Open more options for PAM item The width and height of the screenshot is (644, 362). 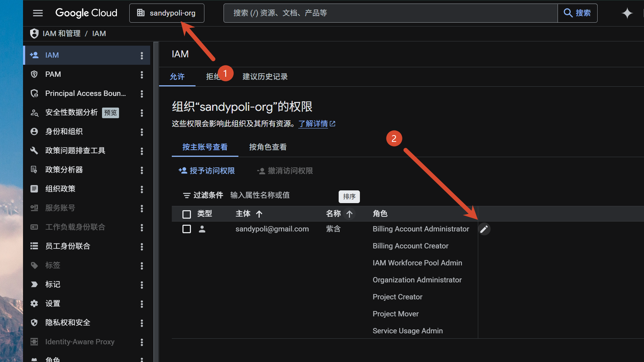142,75
